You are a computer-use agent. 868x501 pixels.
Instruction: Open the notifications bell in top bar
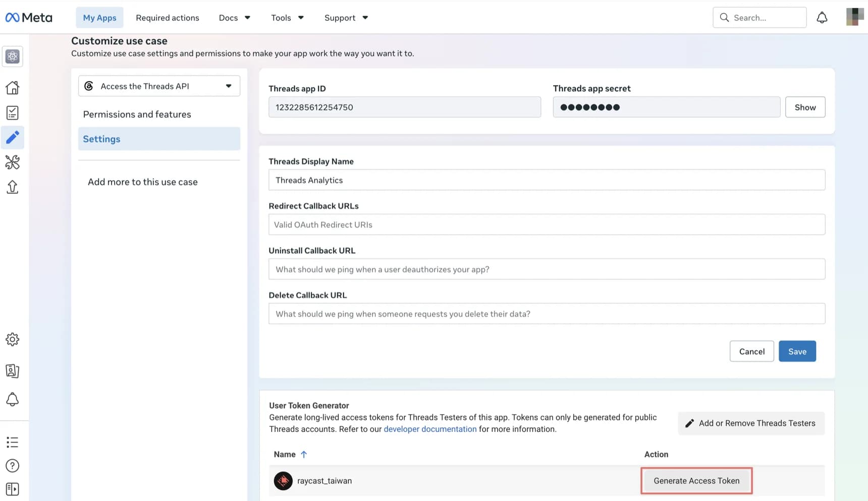click(822, 18)
